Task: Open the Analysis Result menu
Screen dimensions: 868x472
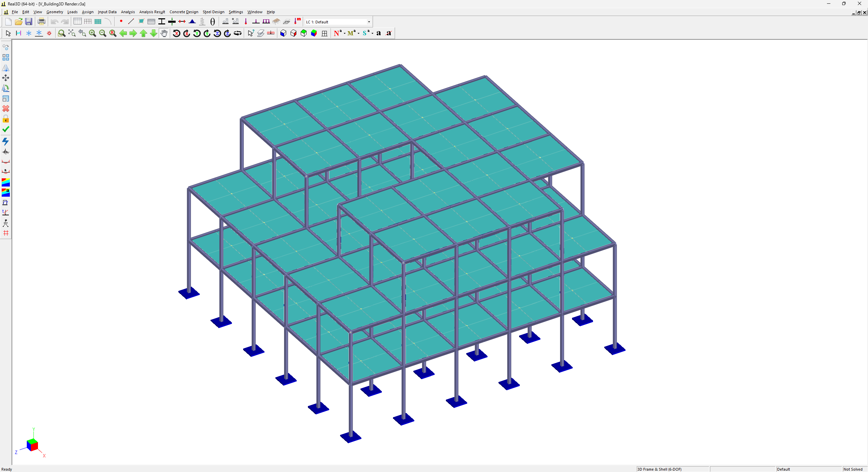Action: (152, 12)
